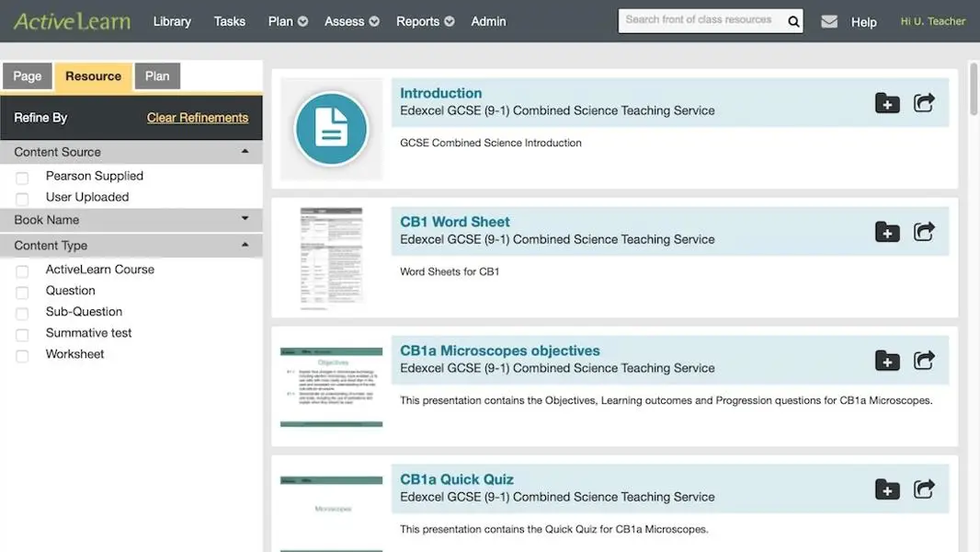Click the CB1a Quick Quiz thumbnail

pos(331,514)
